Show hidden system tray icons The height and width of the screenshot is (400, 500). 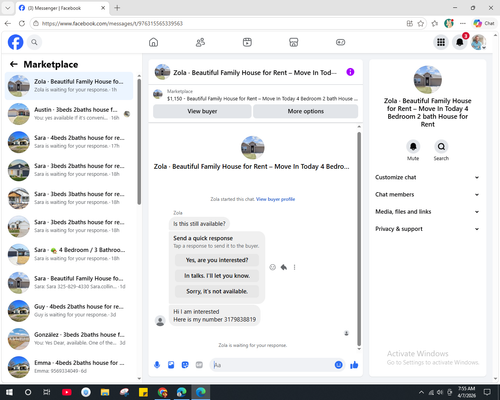pyautogui.click(x=421, y=392)
